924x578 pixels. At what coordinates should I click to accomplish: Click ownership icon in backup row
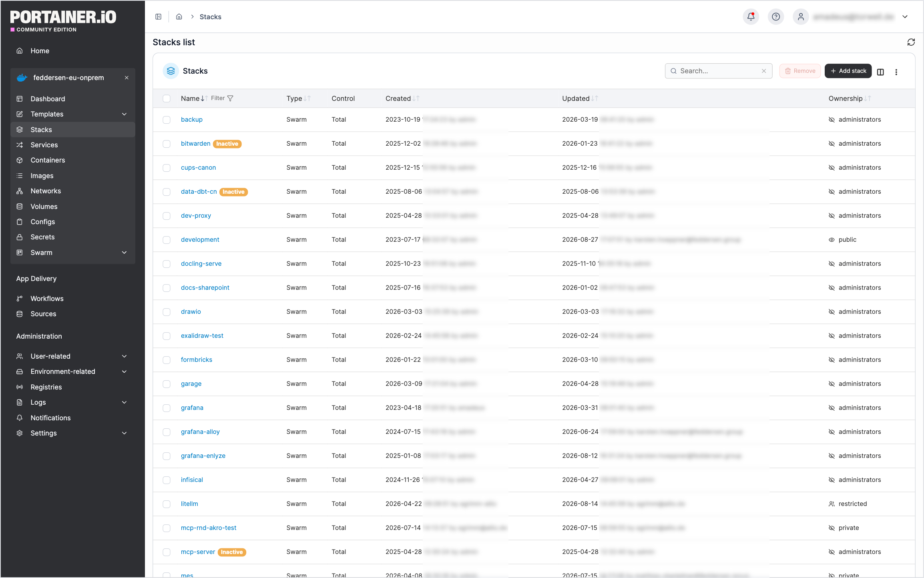point(832,120)
